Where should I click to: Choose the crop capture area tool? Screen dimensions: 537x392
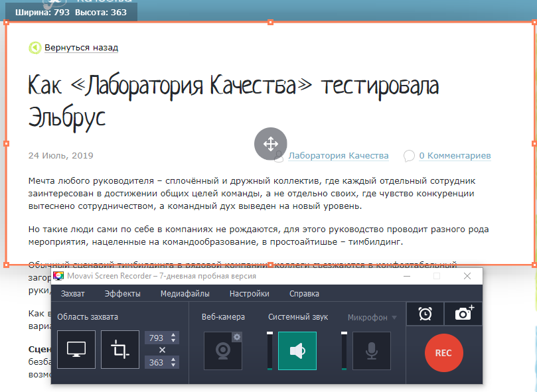pos(120,350)
